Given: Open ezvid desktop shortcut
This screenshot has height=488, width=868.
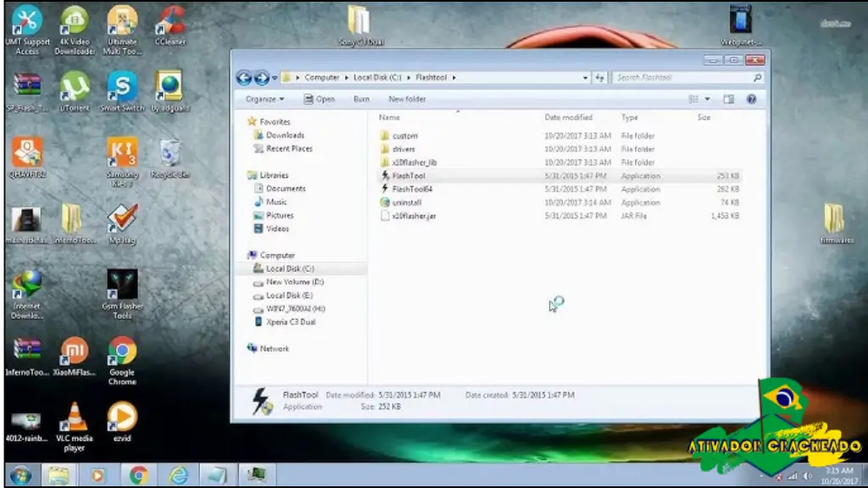Looking at the screenshot, I should tap(122, 422).
